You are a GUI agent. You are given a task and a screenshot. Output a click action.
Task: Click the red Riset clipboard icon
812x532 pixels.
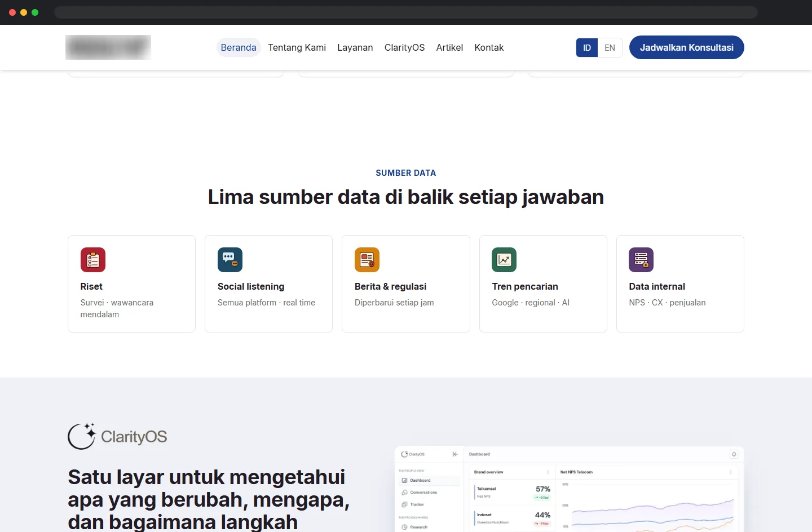[93, 260]
